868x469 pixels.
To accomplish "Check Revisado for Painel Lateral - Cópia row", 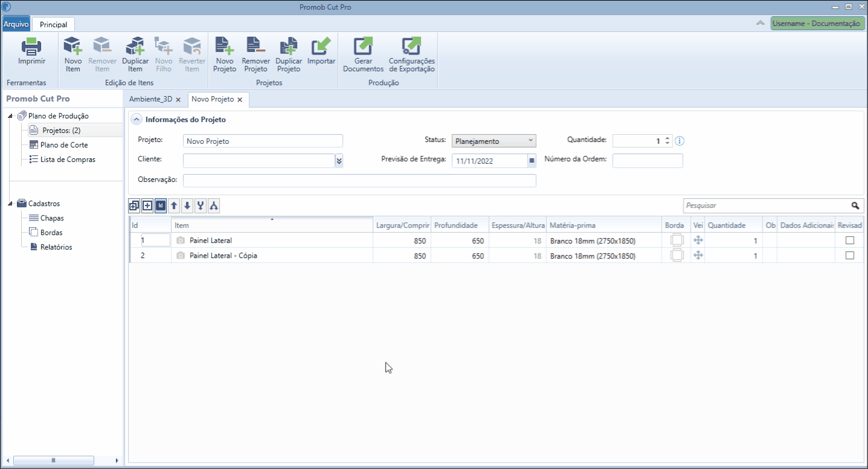I will pyautogui.click(x=850, y=255).
